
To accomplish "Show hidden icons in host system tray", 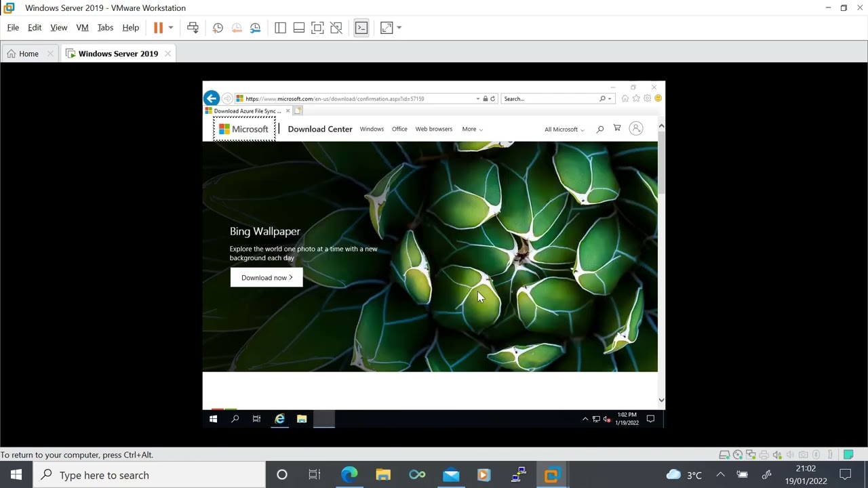I will point(720,475).
